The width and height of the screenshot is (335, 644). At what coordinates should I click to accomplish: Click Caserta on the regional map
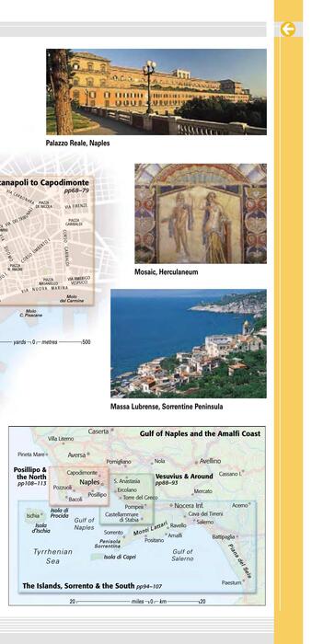(98, 431)
